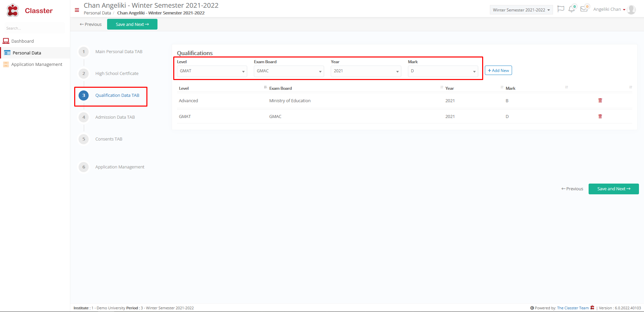Click the top Previous button

tap(91, 24)
